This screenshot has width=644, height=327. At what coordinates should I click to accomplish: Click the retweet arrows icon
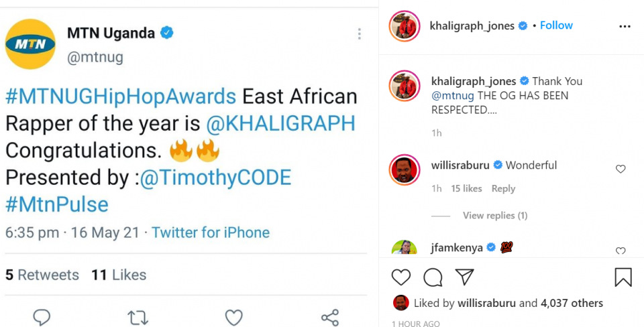tap(138, 317)
